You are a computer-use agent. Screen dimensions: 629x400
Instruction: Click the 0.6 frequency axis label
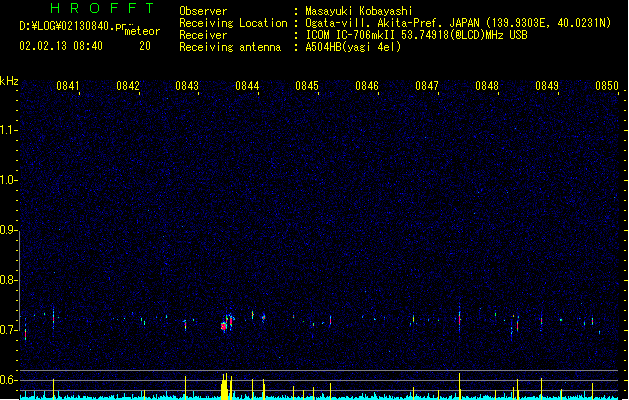9,380
